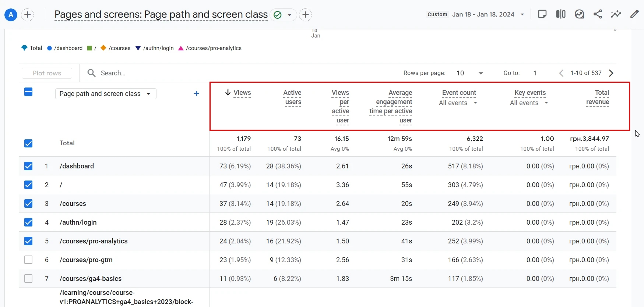The image size is (644, 307).
Task: Click the /courses/pro-analytics row path text
Action: 94,241
